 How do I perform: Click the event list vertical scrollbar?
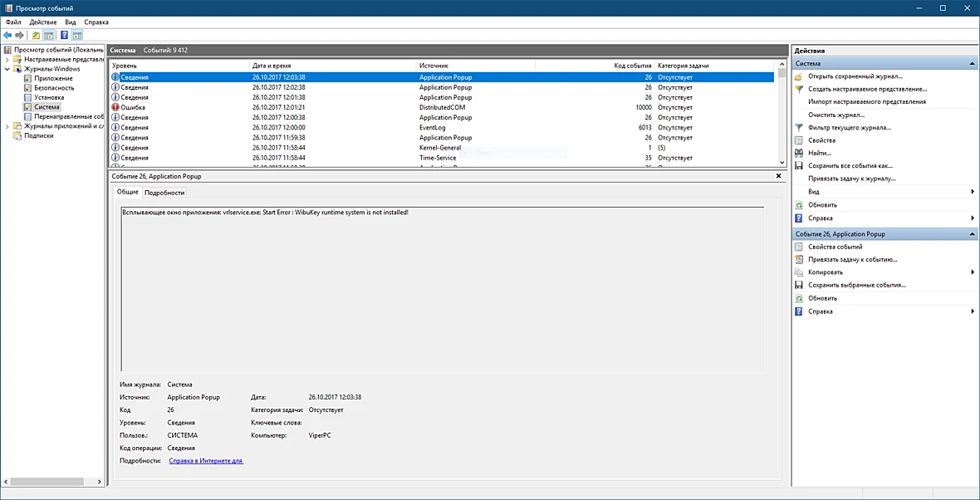click(782, 114)
